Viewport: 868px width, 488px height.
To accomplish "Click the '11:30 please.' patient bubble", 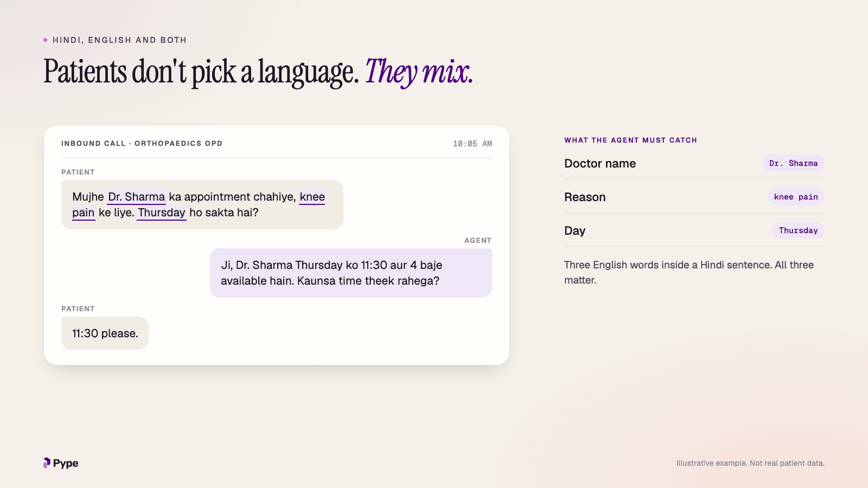I will pos(105,333).
